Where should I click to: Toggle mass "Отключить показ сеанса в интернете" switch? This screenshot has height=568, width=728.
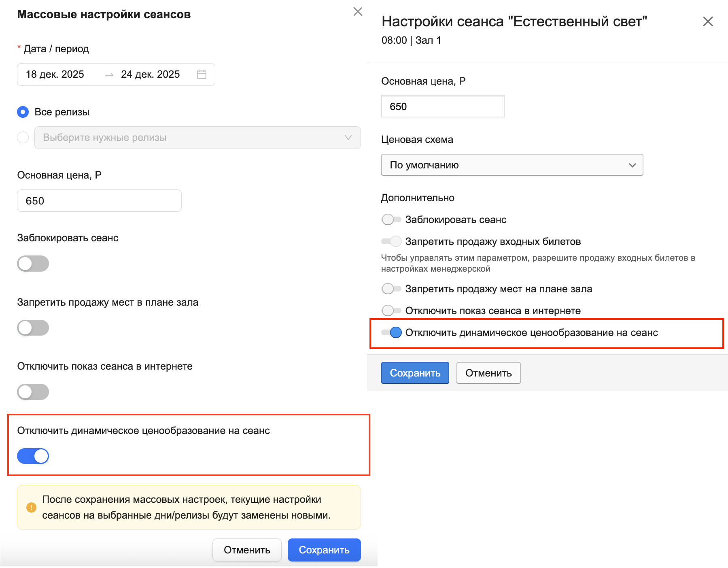(x=33, y=392)
